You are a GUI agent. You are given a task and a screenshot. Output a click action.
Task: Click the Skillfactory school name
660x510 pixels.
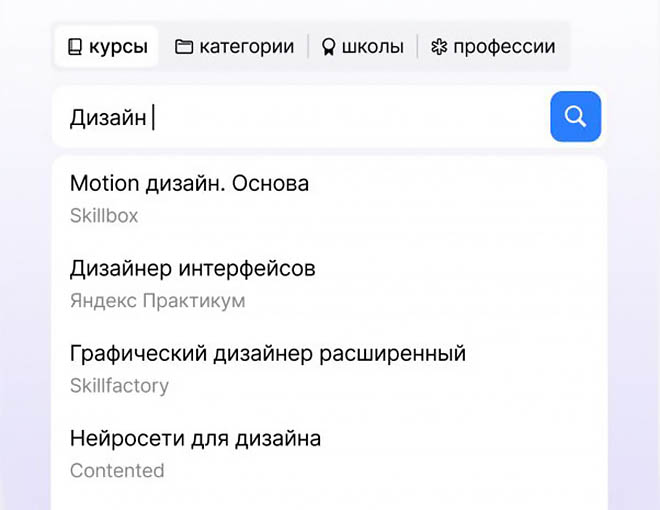119,385
